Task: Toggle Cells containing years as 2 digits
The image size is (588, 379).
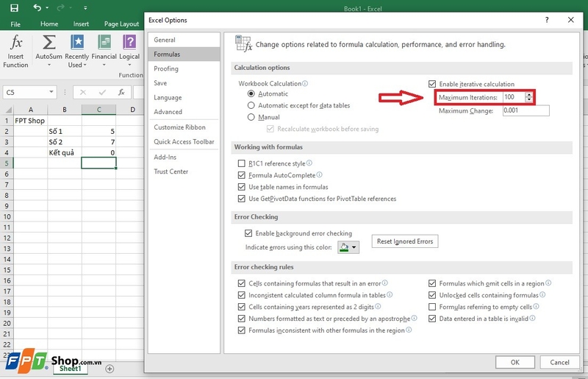Action: (242, 307)
